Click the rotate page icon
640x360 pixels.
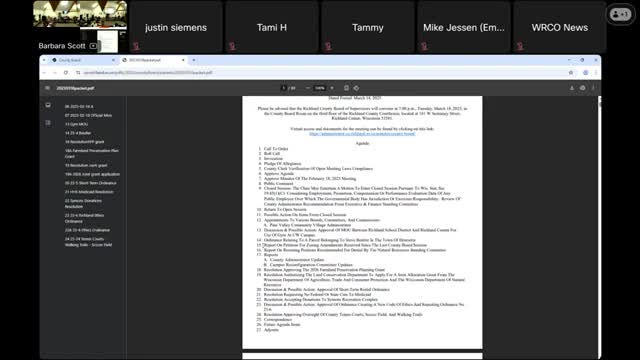point(356,88)
